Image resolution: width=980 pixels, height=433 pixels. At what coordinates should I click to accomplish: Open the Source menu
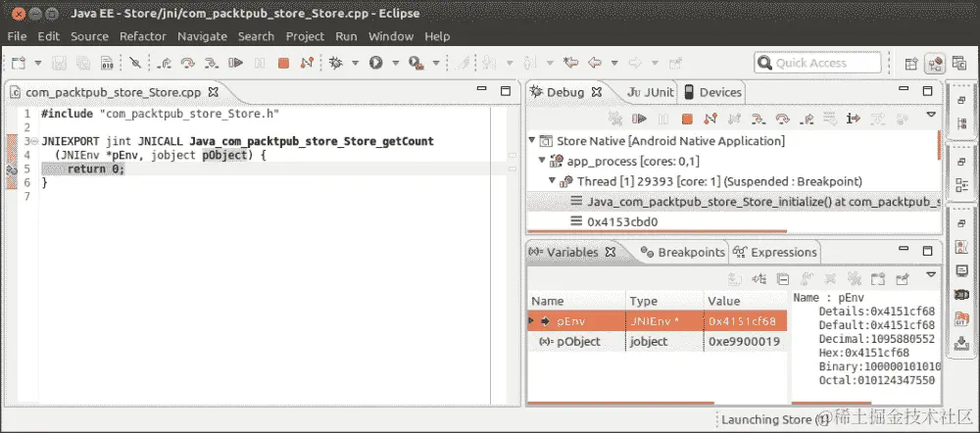tap(89, 36)
